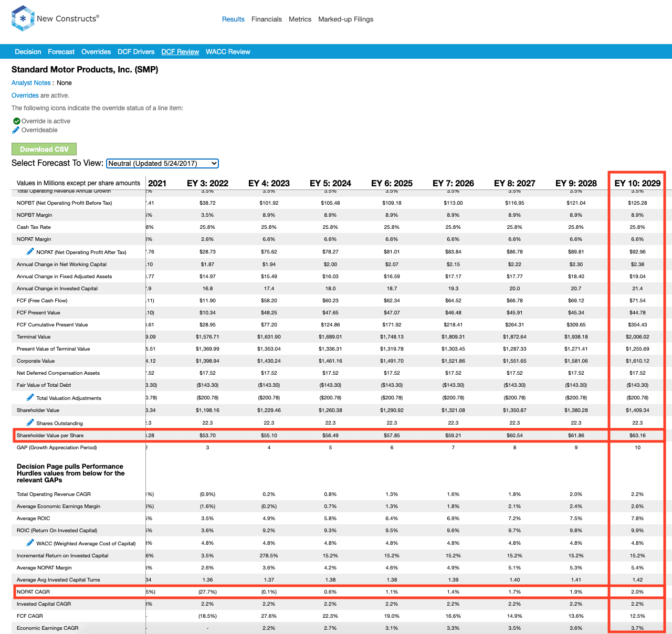Click the EY 5: 2024 column header

[x=330, y=183]
